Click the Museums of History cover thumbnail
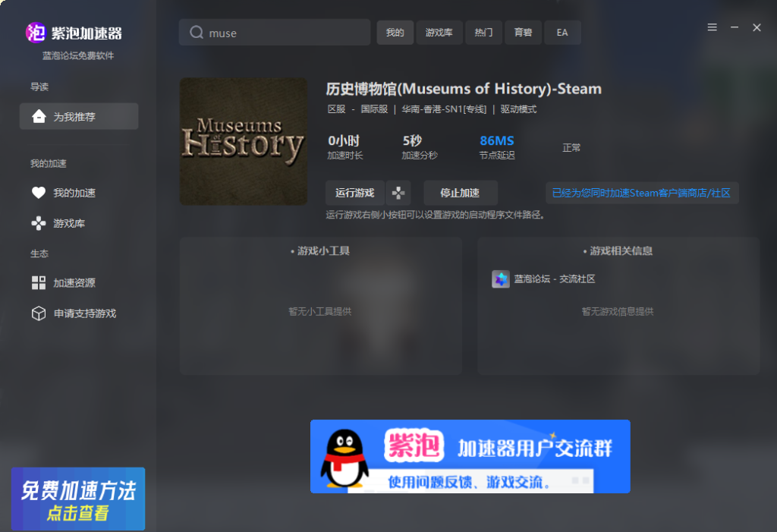The height and width of the screenshot is (532, 777). coord(244,141)
